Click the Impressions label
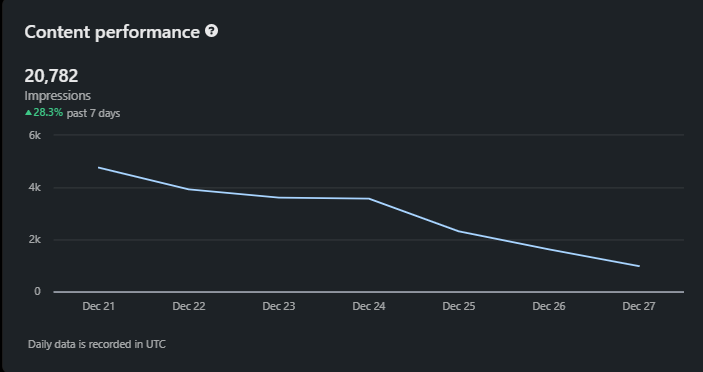 pyautogui.click(x=57, y=96)
